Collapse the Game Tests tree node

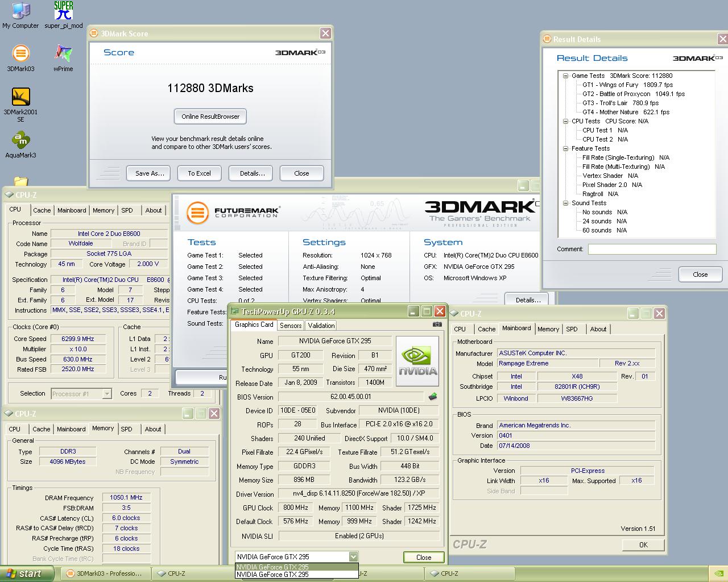(x=565, y=76)
